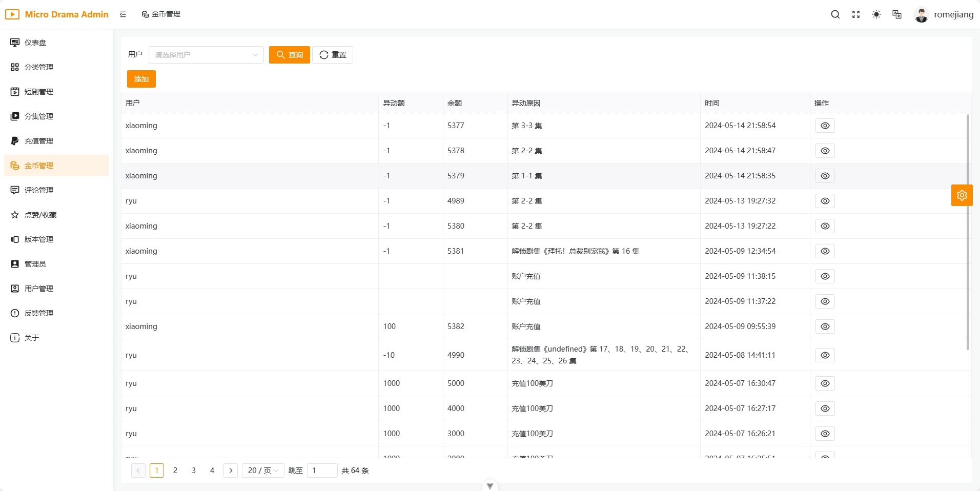Click the orange 查询 search button
Screen dimensions: 980x491
coord(290,55)
